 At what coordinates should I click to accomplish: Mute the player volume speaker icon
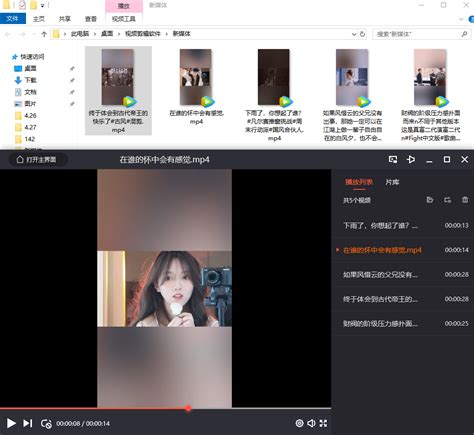point(311,423)
